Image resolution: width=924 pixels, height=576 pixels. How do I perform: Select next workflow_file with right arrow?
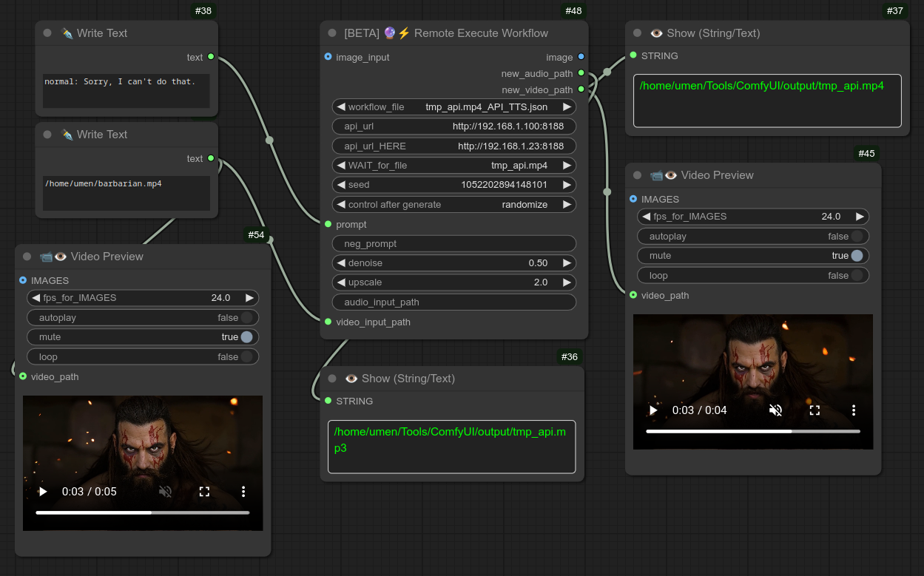click(567, 107)
